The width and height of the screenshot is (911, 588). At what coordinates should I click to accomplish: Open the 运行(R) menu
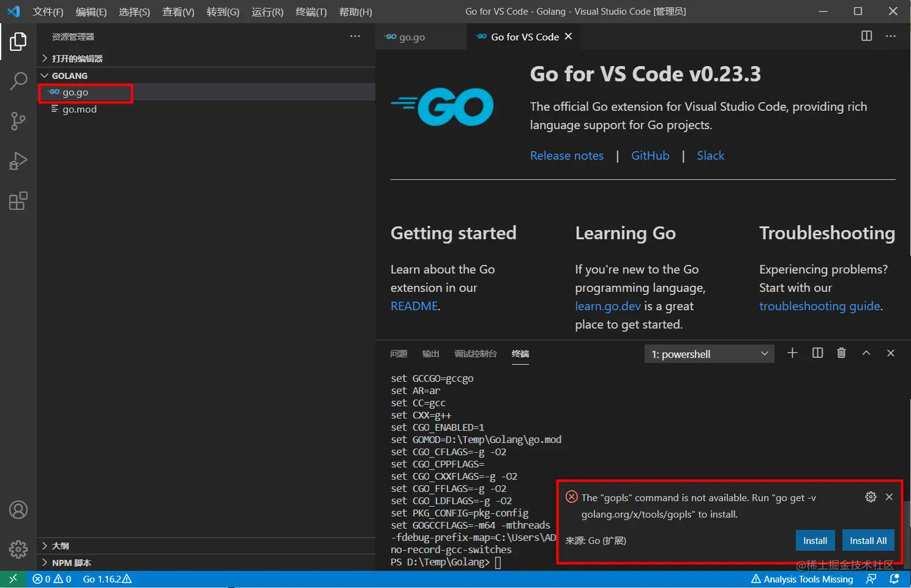(x=268, y=12)
